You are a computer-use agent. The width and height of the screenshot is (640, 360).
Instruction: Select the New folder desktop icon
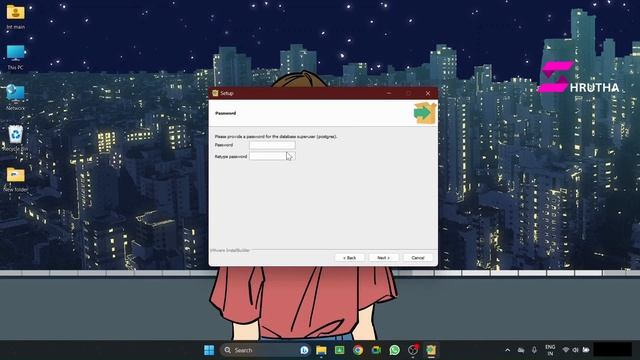(x=16, y=180)
